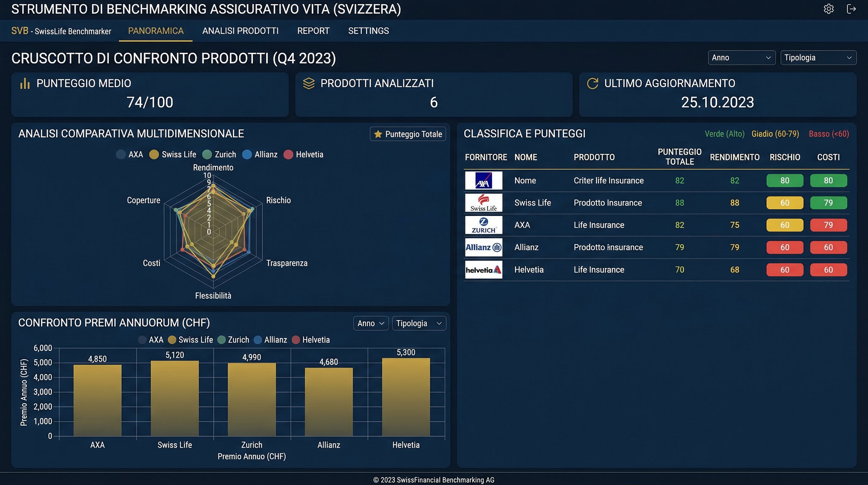Click the layers icon beside Prodotti Analizzati
The image size is (868, 485).
pyautogui.click(x=309, y=83)
